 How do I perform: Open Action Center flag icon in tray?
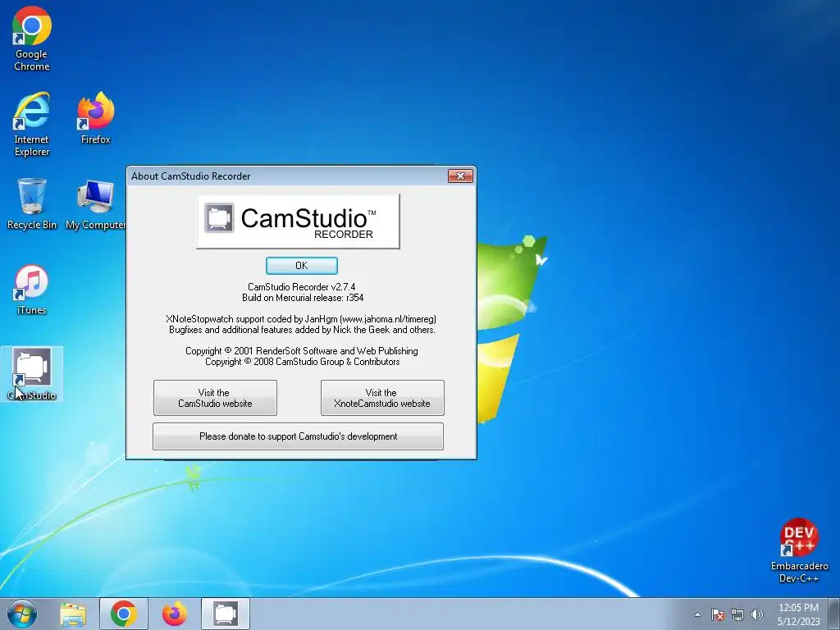coord(718,614)
